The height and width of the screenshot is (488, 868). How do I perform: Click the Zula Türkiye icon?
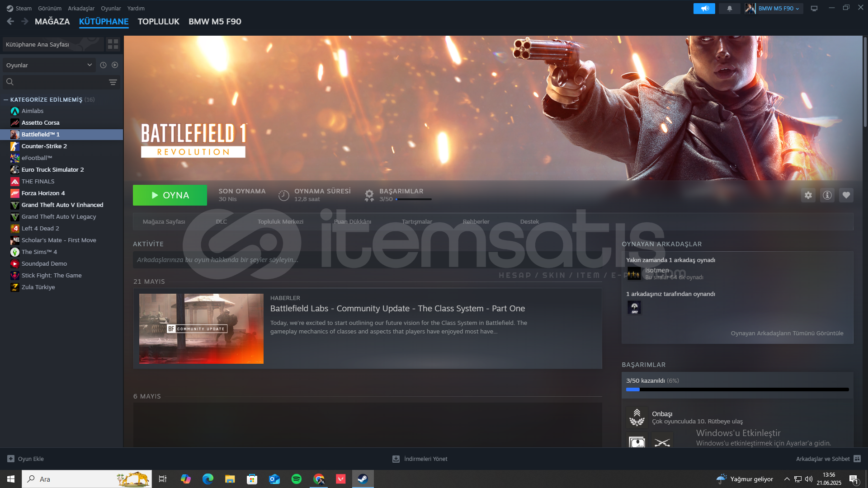coord(15,287)
